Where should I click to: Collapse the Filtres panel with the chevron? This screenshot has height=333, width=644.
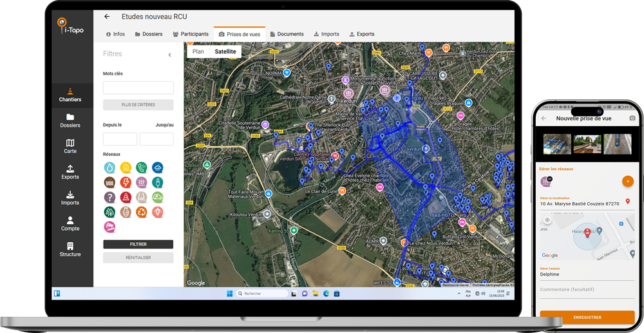tap(170, 55)
